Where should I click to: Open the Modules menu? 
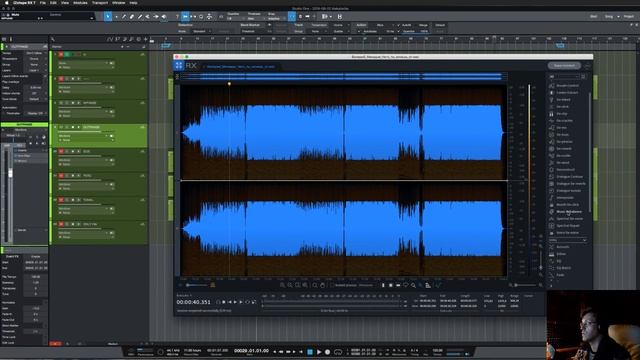pyautogui.click(x=80, y=3)
